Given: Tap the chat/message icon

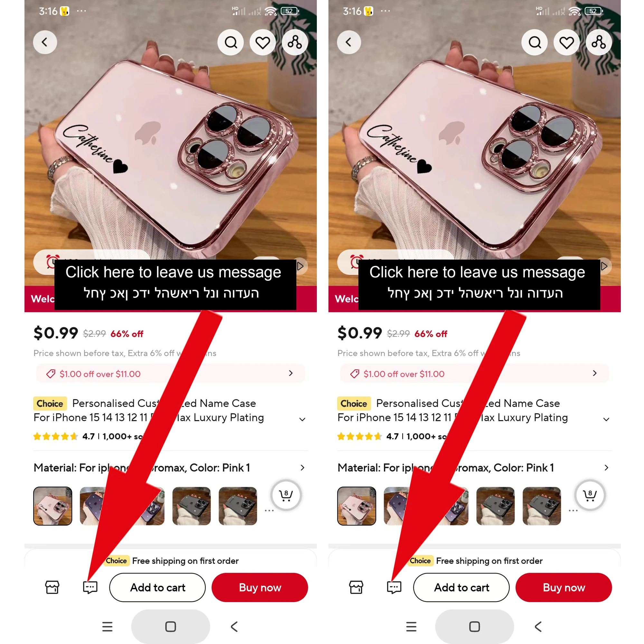Looking at the screenshot, I should click(90, 587).
